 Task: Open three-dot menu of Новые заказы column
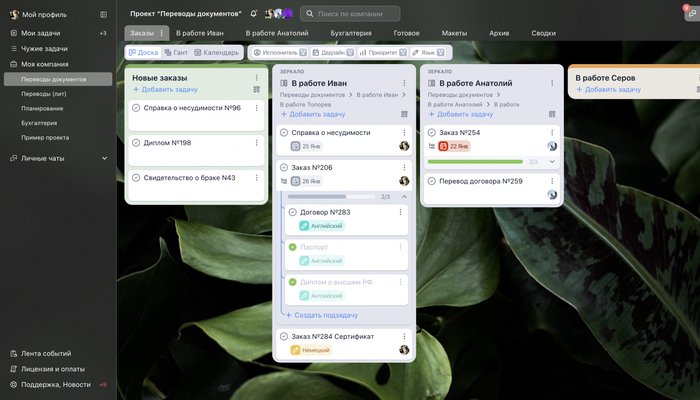[x=257, y=76]
